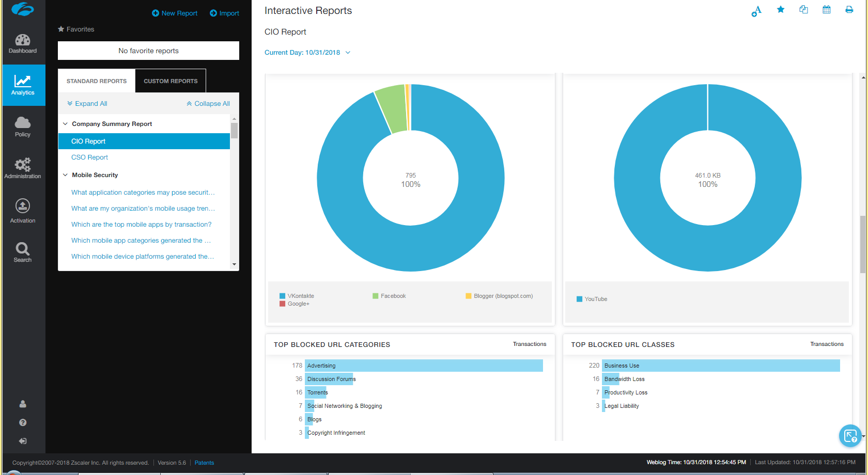
Task: Open 'What are my organization's mobile usage tren...' report
Action: [143, 209]
